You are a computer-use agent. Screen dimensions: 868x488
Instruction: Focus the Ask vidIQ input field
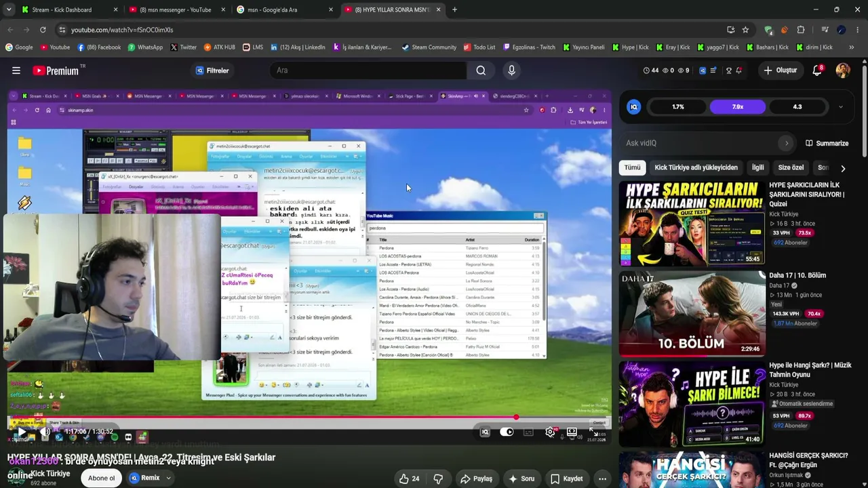(x=698, y=143)
